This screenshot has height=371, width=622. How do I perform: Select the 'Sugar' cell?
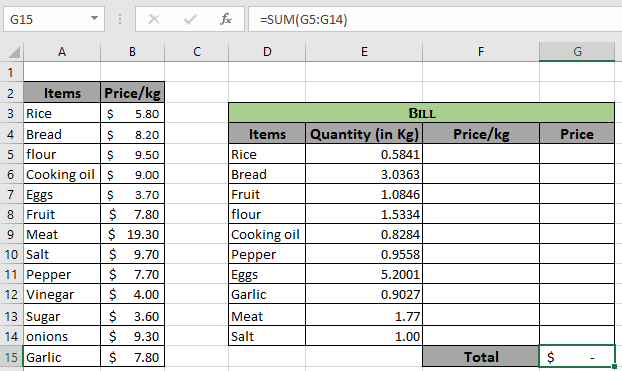[x=62, y=316]
